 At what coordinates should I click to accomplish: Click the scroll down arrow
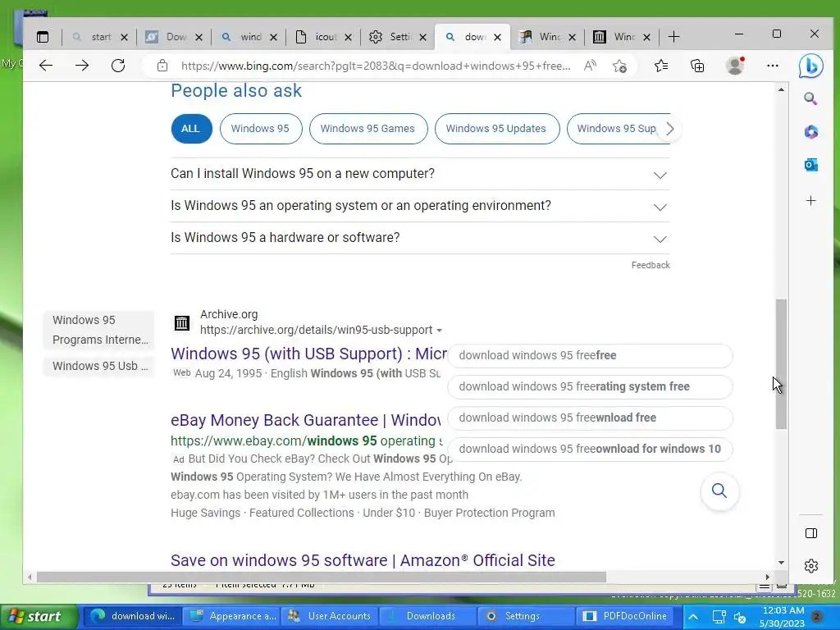click(781, 563)
